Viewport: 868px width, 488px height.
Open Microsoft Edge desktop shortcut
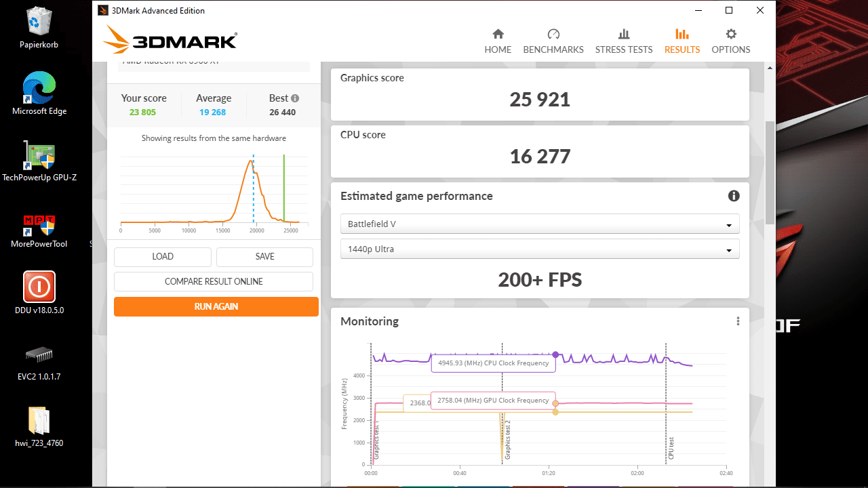(39, 94)
